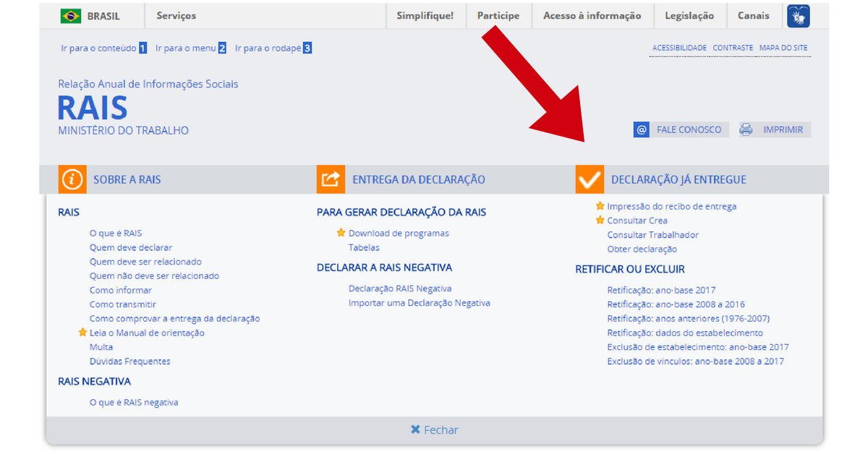Open the VLibras accessibility hand icon
Image resolution: width=868 pixels, height=454 pixels.
pos(798,16)
